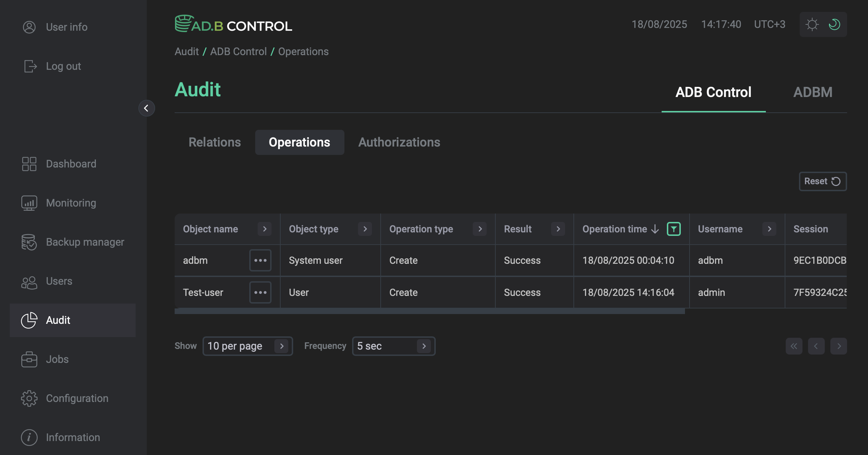The width and height of the screenshot is (868, 455).
Task: Reset the applied filters
Action: click(x=823, y=181)
